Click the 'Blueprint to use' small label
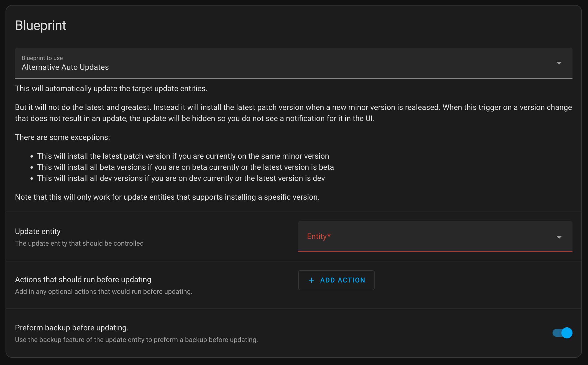The height and width of the screenshot is (365, 588). coord(42,58)
